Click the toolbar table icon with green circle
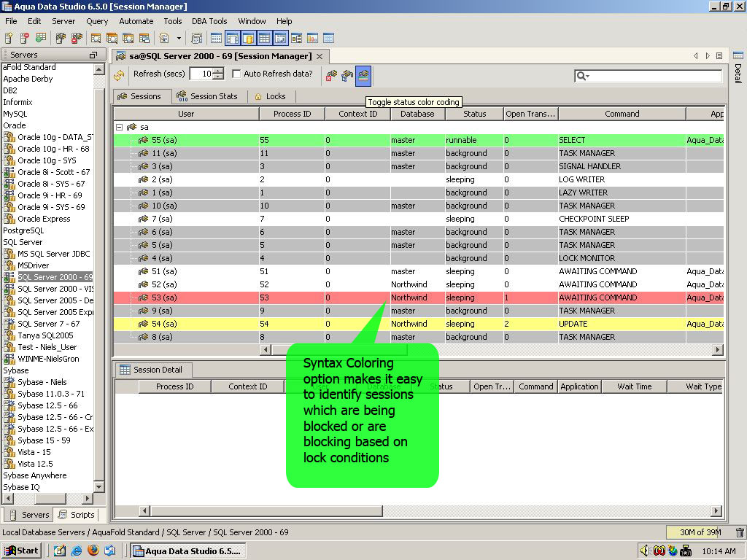This screenshot has width=747, height=560. (41, 38)
